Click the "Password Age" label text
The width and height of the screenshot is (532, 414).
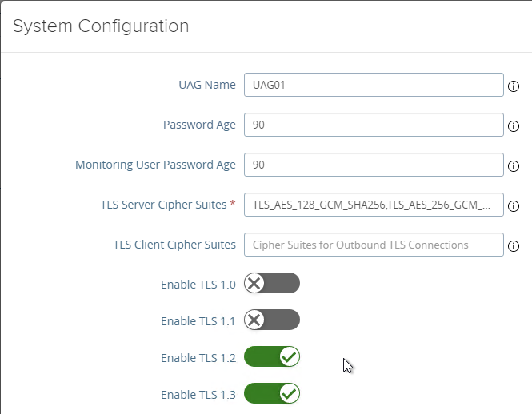tap(199, 125)
